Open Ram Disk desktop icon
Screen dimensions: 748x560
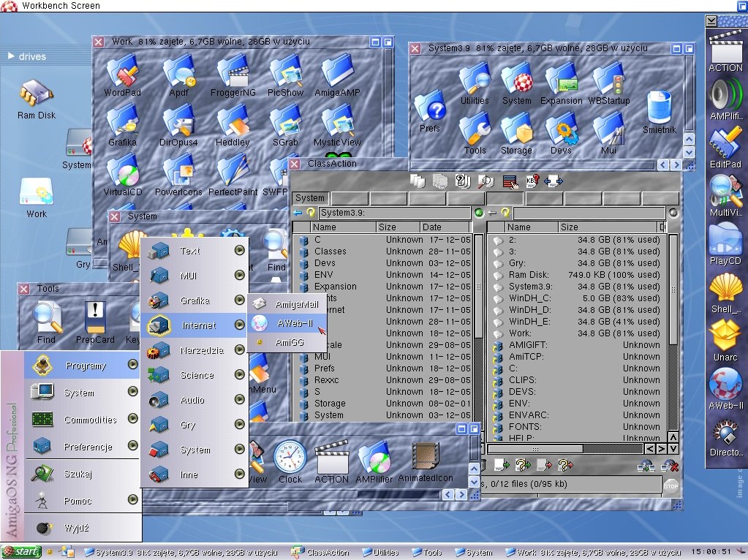[x=37, y=99]
